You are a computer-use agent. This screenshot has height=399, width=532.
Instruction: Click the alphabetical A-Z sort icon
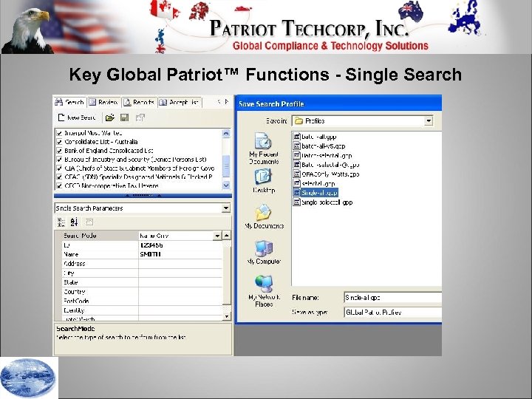pos(75,222)
